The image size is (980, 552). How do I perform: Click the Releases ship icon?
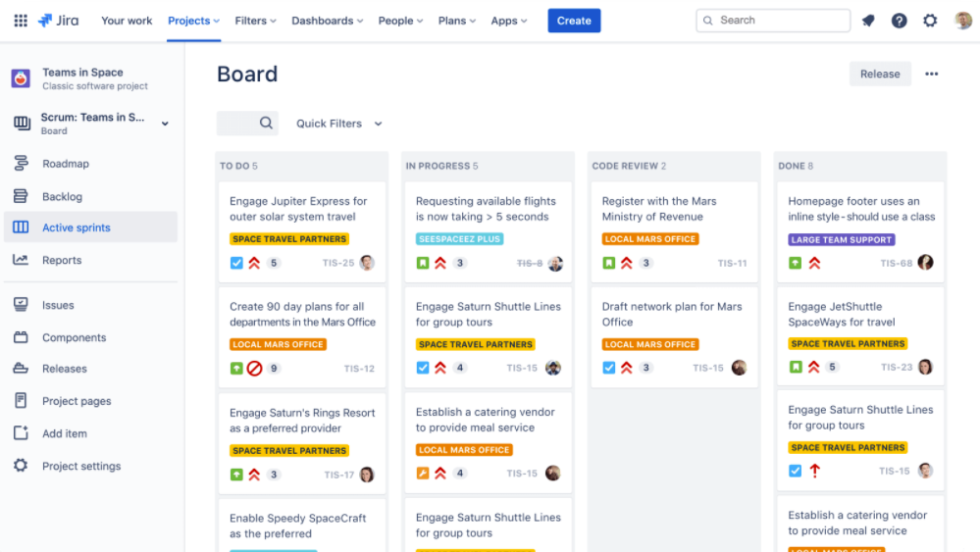pyautogui.click(x=21, y=369)
